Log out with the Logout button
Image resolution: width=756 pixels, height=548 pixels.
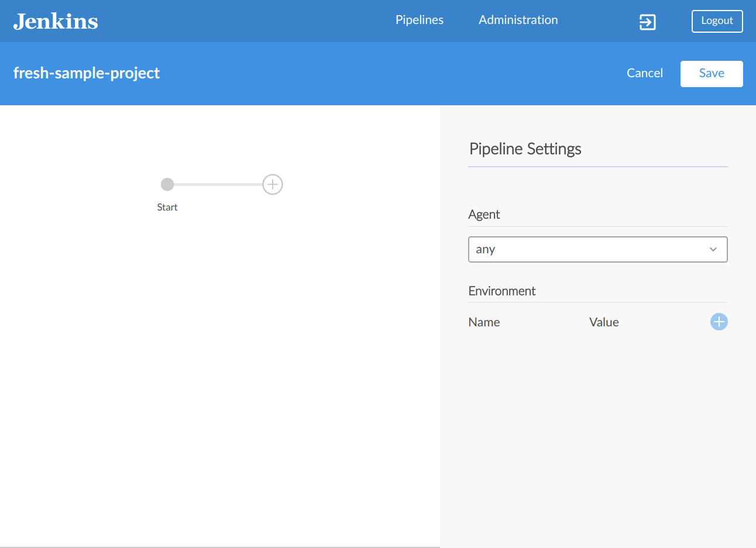[717, 21]
